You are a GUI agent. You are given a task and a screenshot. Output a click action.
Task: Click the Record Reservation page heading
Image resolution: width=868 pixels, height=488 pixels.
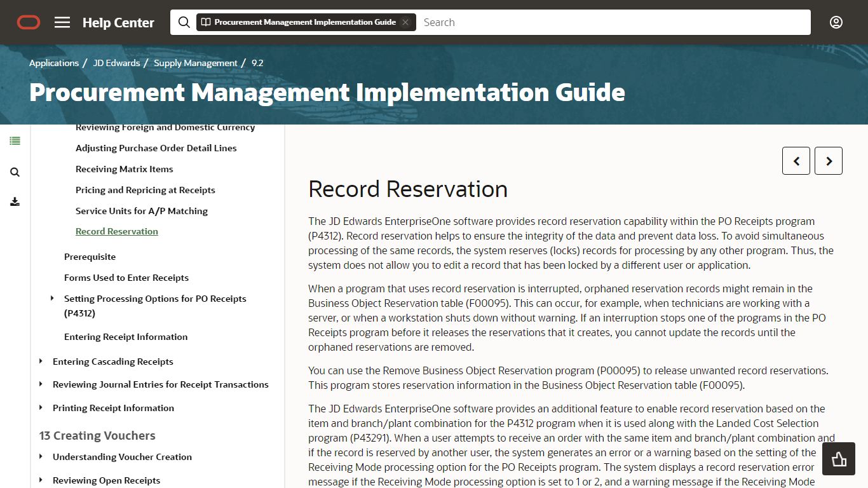coord(408,189)
